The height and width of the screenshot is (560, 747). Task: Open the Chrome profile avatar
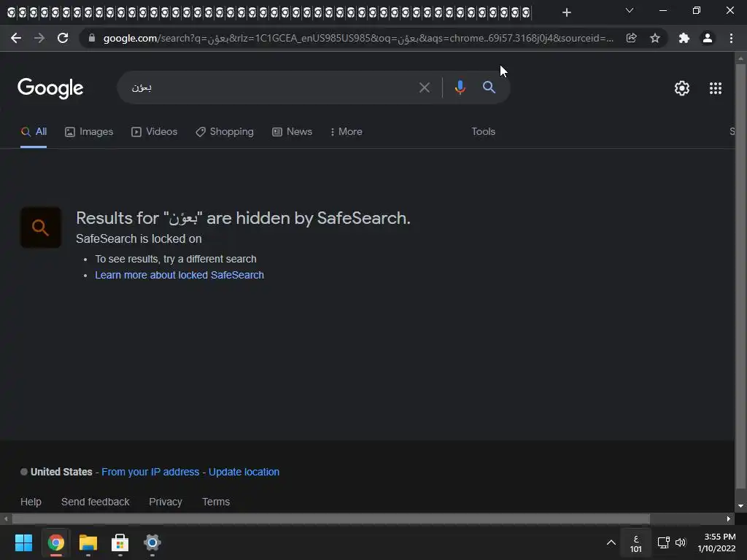coord(708,38)
